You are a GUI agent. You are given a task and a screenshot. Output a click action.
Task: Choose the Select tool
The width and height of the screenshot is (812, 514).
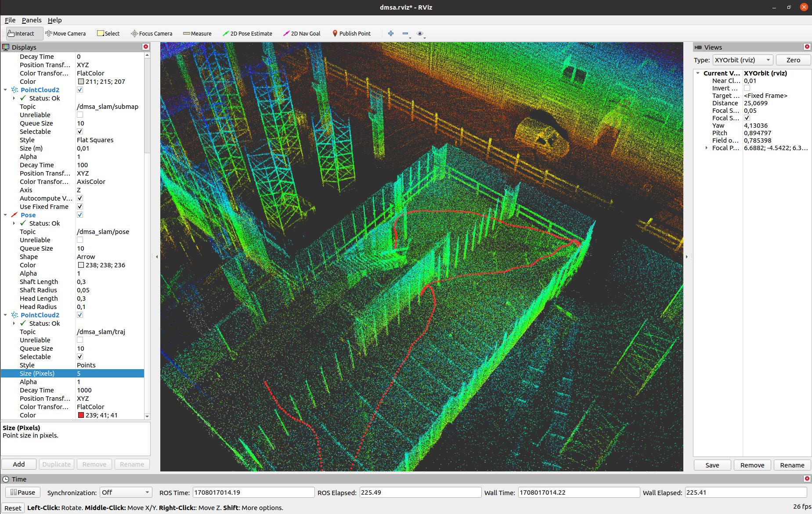click(108, 33)
